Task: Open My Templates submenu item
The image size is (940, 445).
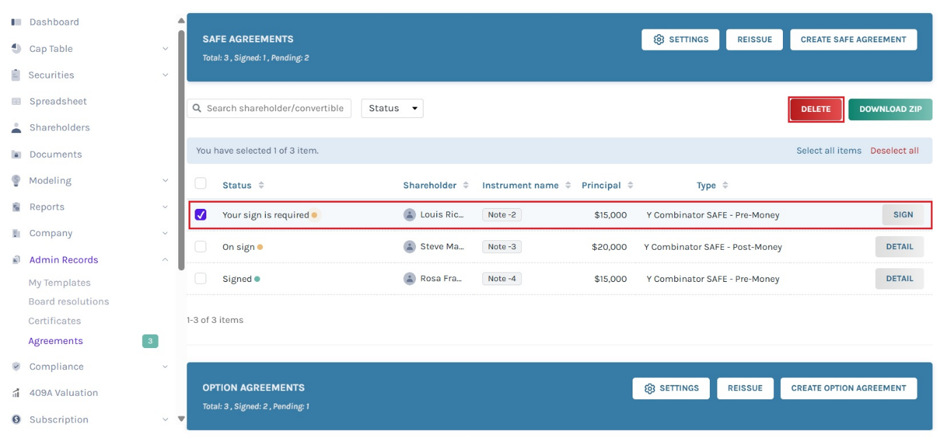Action: click(59, 282)
